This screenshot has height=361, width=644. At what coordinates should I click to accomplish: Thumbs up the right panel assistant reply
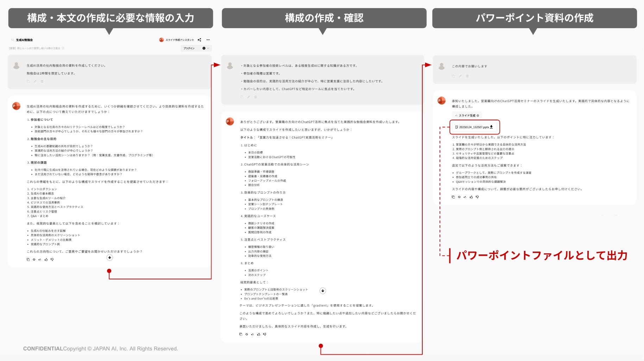(471, 197)
